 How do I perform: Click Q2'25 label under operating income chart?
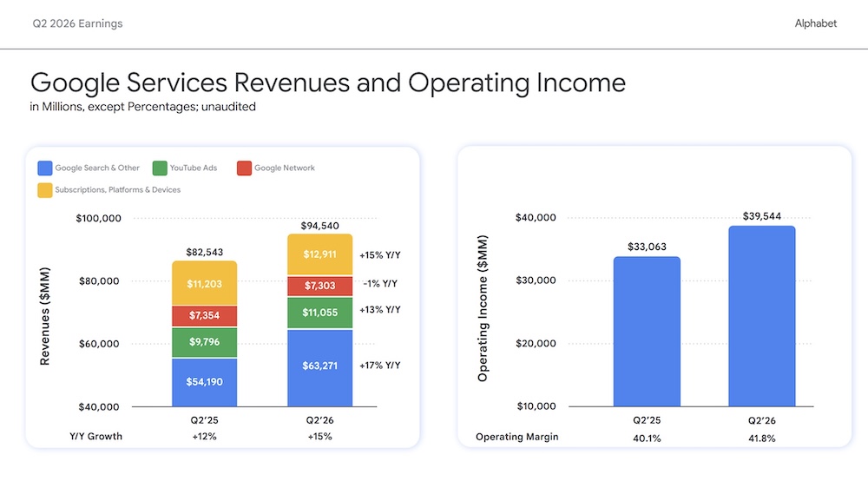[x=647, y=420]
